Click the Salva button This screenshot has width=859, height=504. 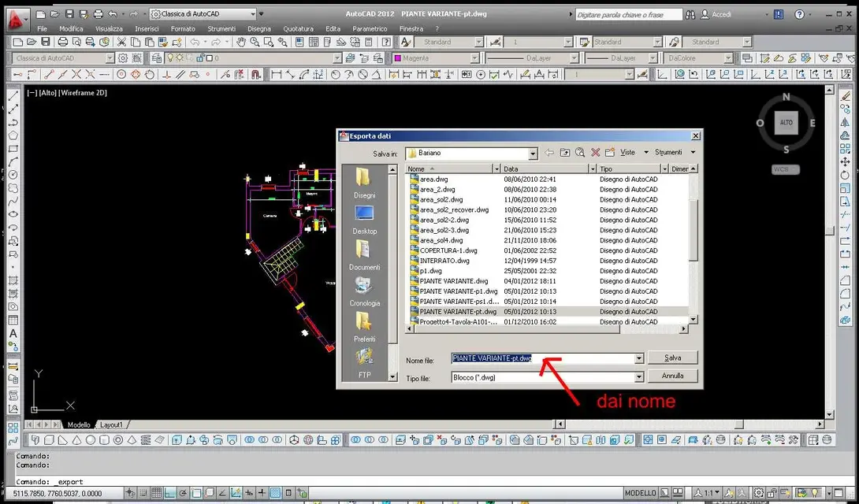[673, 358]
